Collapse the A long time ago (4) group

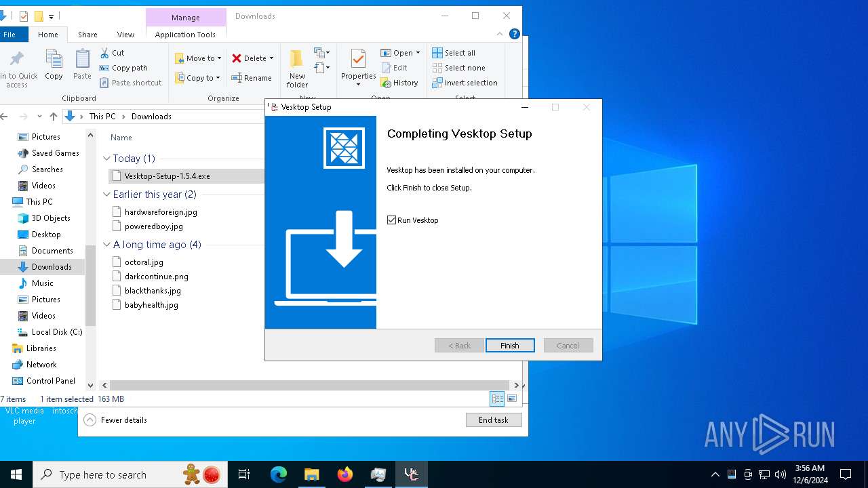[106, 245]
